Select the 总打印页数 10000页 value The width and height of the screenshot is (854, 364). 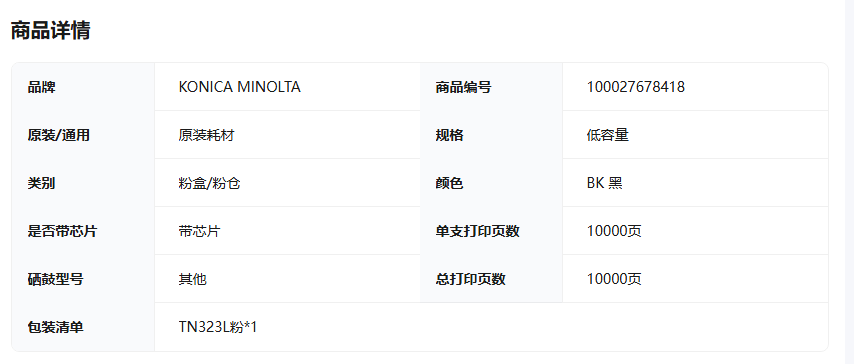(x=614, y=280)
